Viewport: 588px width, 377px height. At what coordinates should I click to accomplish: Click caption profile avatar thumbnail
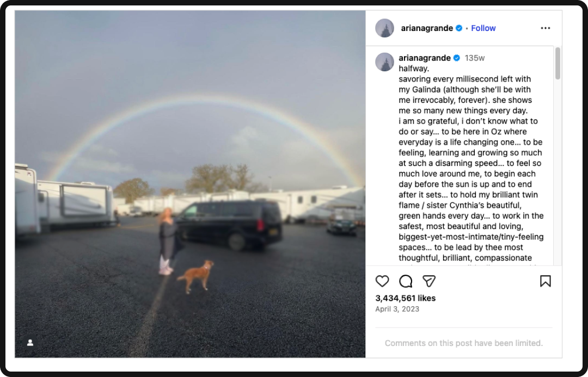[385, 62]
